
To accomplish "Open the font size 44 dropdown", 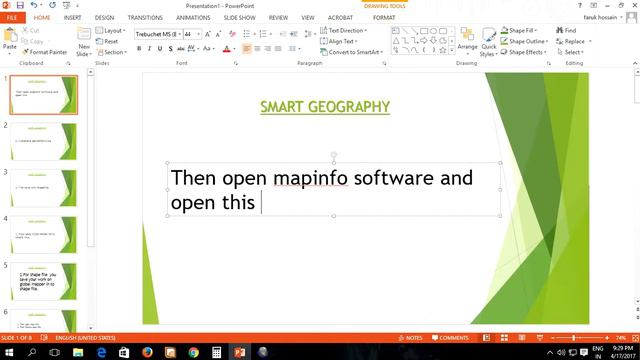I will [198, 34].
